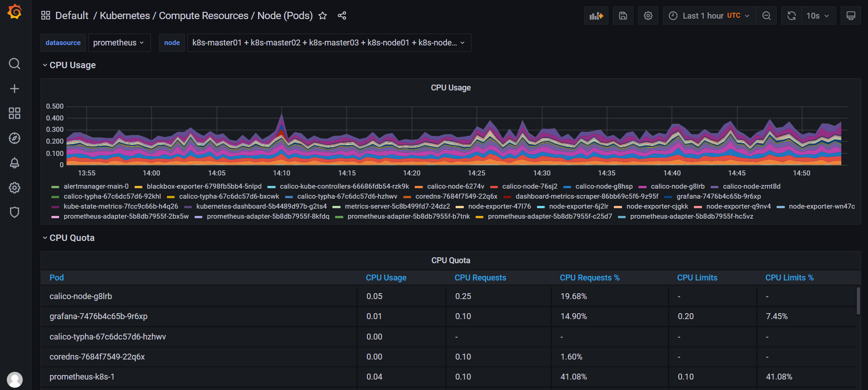
Task: Collapse the CPU Quota row
Action: pos(68,238)
